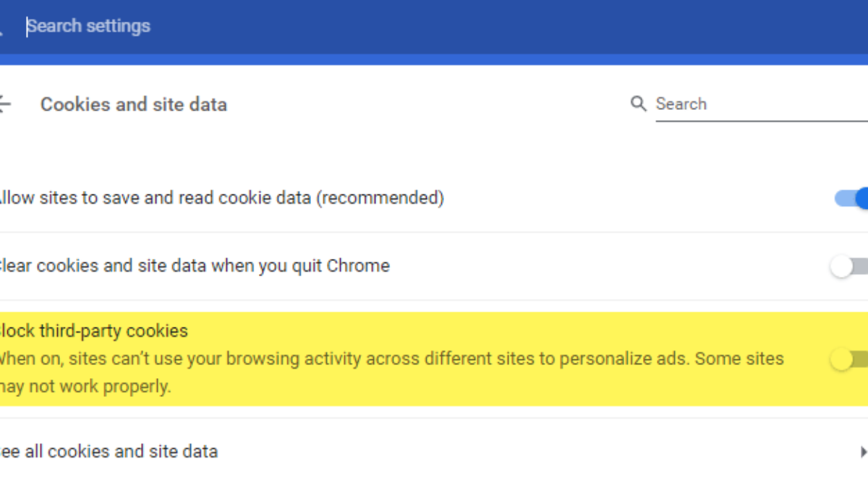
Task: Enable Clear cookies when you quit Chrome toggle
Action: pyautogui.click(x=849, y=267)
